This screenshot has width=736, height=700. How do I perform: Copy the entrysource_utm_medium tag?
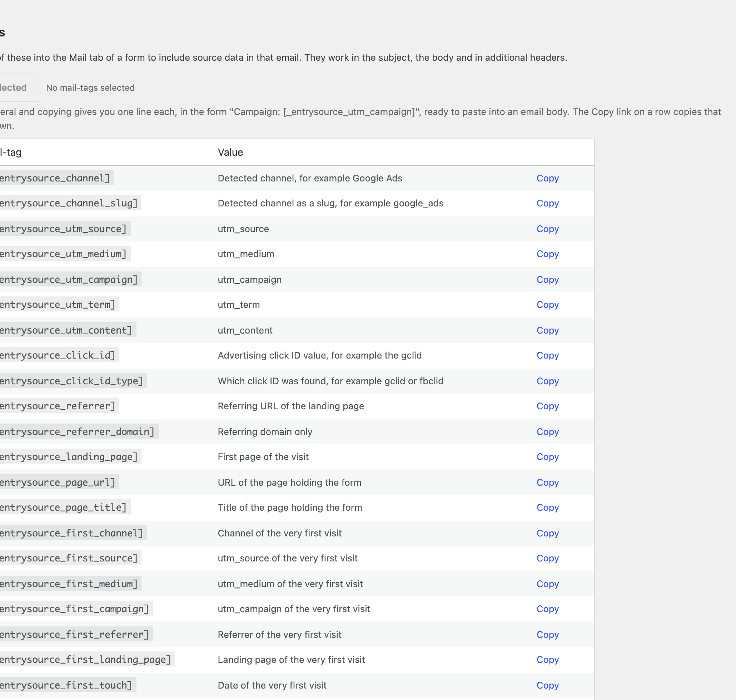pyautogui.click(x=547, y=254)
